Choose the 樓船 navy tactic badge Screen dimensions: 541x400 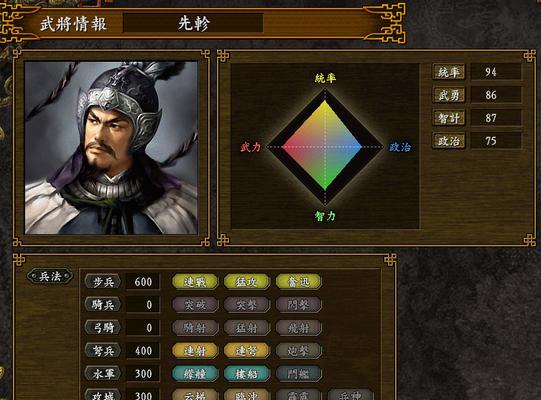click(x=246, y=374)
